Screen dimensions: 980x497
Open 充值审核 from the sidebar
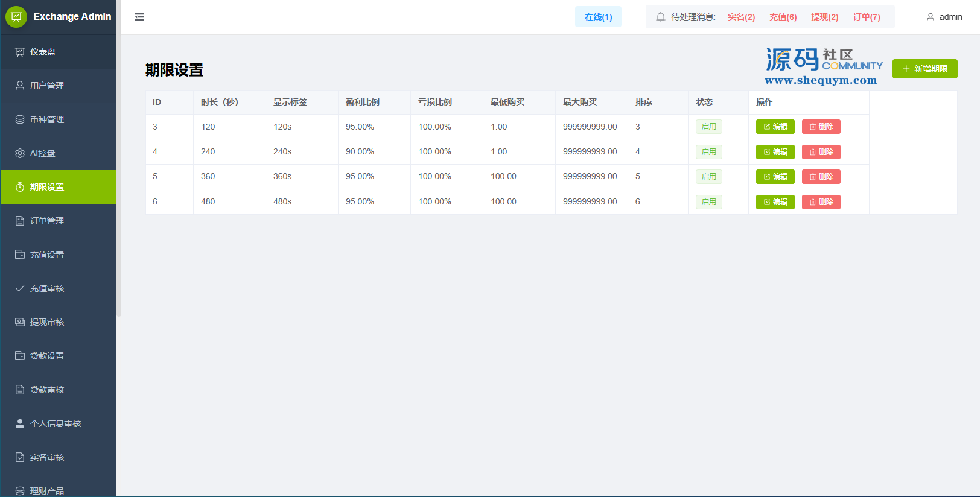[59, 288]
